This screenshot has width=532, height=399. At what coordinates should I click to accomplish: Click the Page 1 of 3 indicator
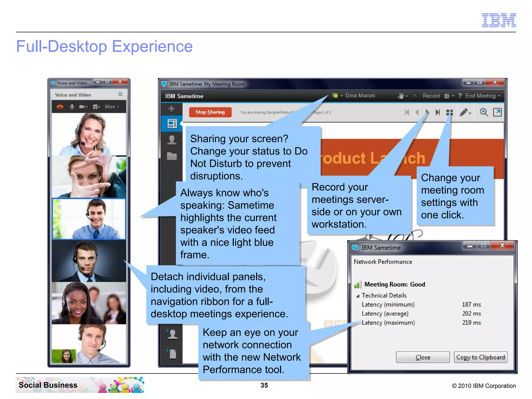click(x=322, y=112)
